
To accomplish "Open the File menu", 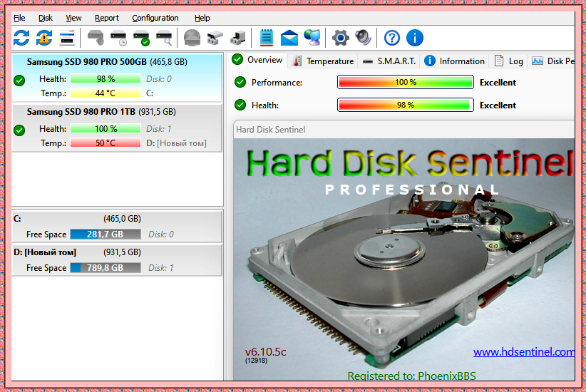I will coord(19,18).
